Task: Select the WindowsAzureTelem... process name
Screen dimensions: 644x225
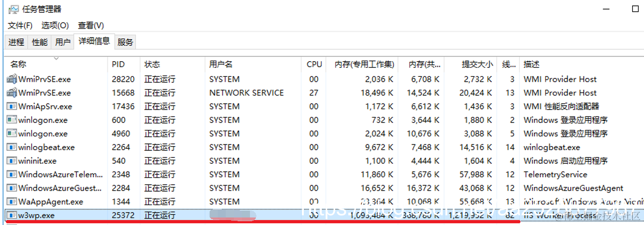Action: coord(60,175)
